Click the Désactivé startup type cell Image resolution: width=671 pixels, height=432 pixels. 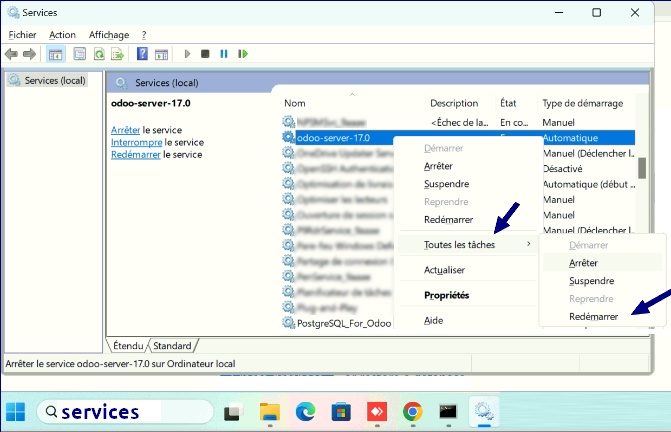tap(563, 169)
